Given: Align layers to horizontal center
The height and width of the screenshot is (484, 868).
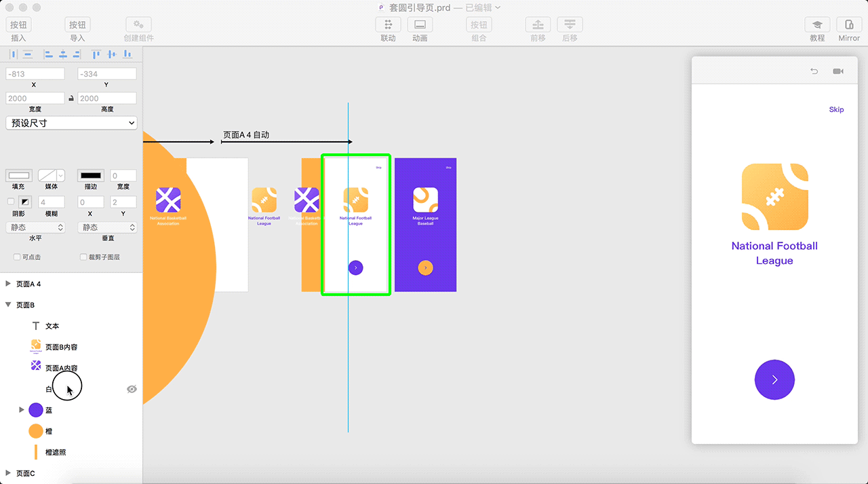Looking at the screenshot, I should point(62,54).
